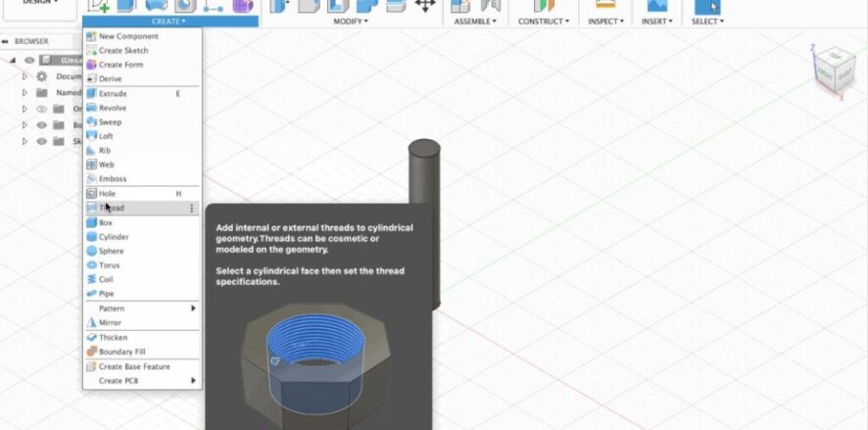
Task: Click the Hole icon in the menu
Action: [91, 194]
